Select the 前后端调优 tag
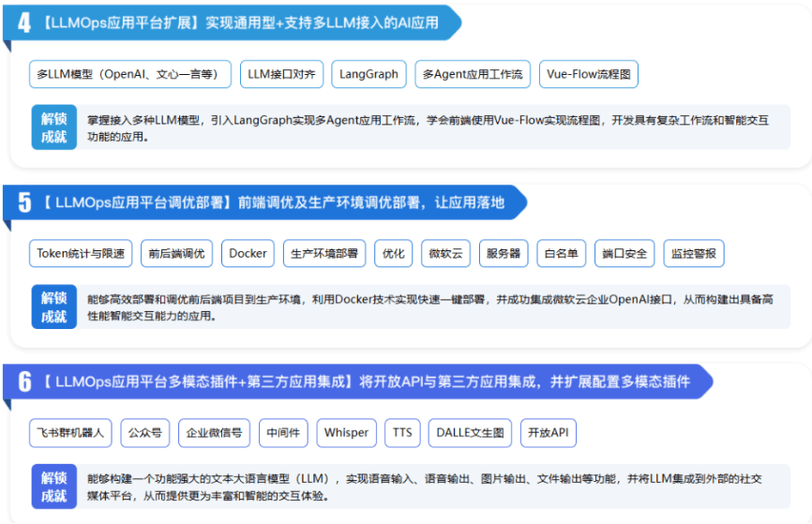812x524 pixels. [176, 253]
